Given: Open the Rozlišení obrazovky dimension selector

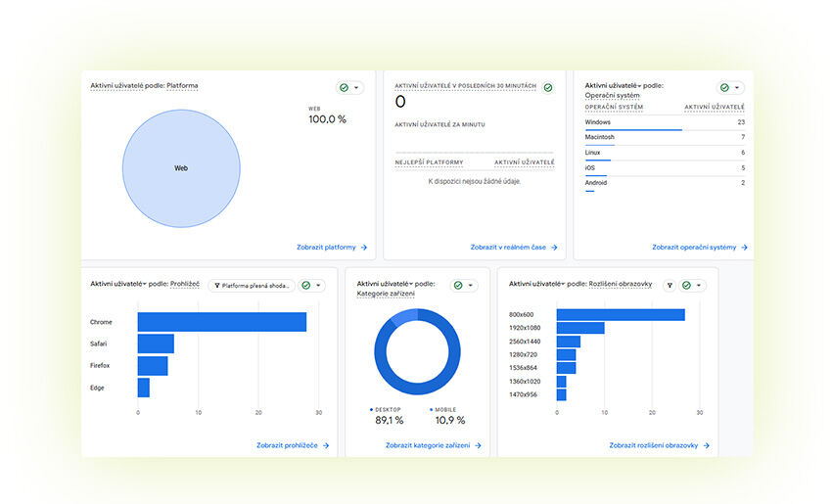Looking at the screenshot, I should pos(620,284).
